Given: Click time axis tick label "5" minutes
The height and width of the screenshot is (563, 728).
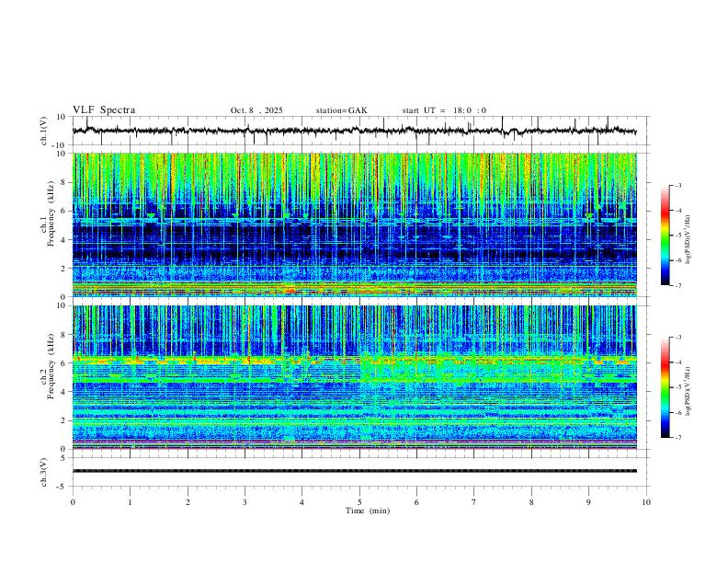Looking at the screenshot, I should click(x=359, y=502).
